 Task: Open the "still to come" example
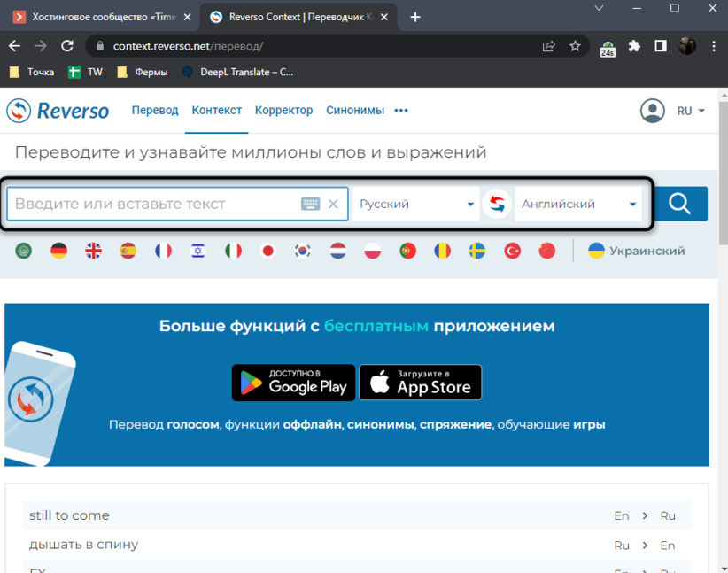tap(357, 515)
